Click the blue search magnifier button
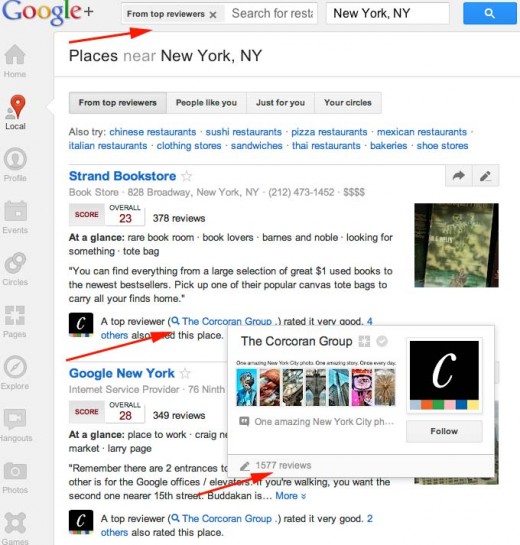Image resolution: width=520 pixels, height=545 pixels. [489, 14]
